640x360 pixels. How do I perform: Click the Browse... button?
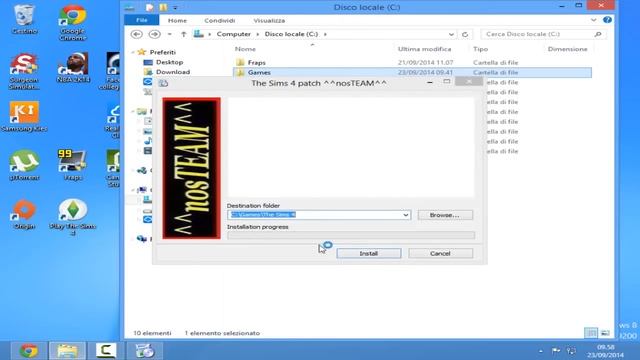pos(445,215)
